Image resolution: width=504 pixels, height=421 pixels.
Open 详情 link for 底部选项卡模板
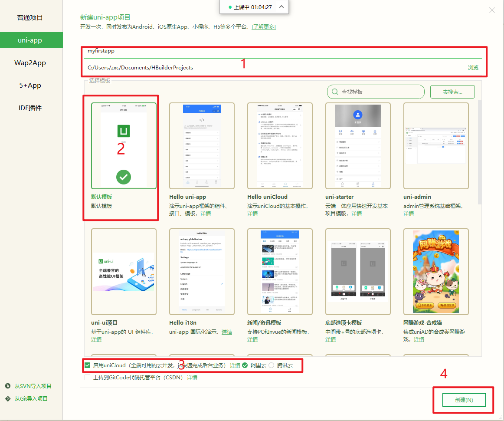[331, 339]
